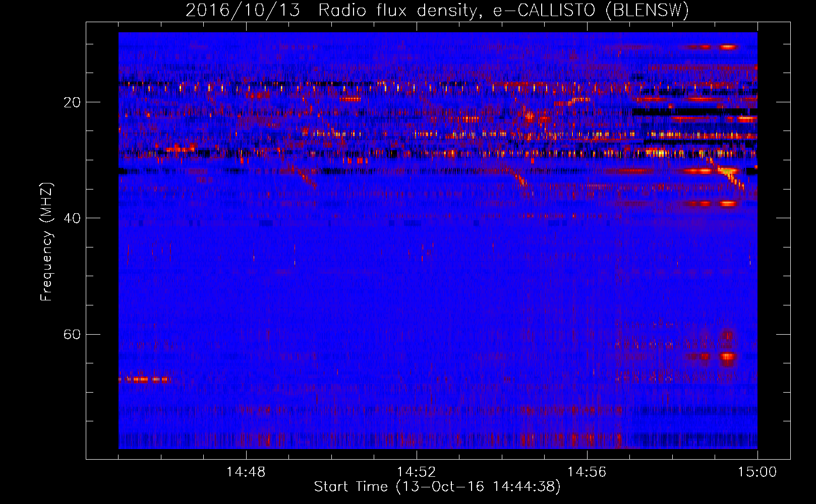Image resolution: width=816 pixels, height=504 pixels.
Task: Click the frequency tick label '60'
Action: [72, 334]
